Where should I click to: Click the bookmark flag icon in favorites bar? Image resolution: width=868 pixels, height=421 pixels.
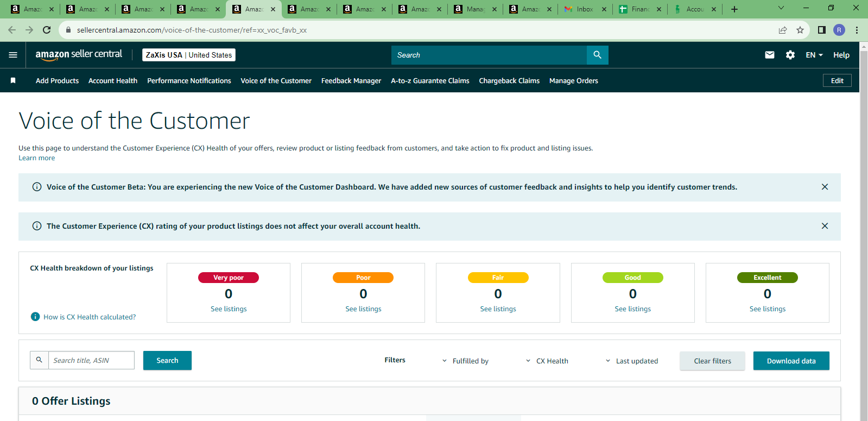(x=13, y=80)
